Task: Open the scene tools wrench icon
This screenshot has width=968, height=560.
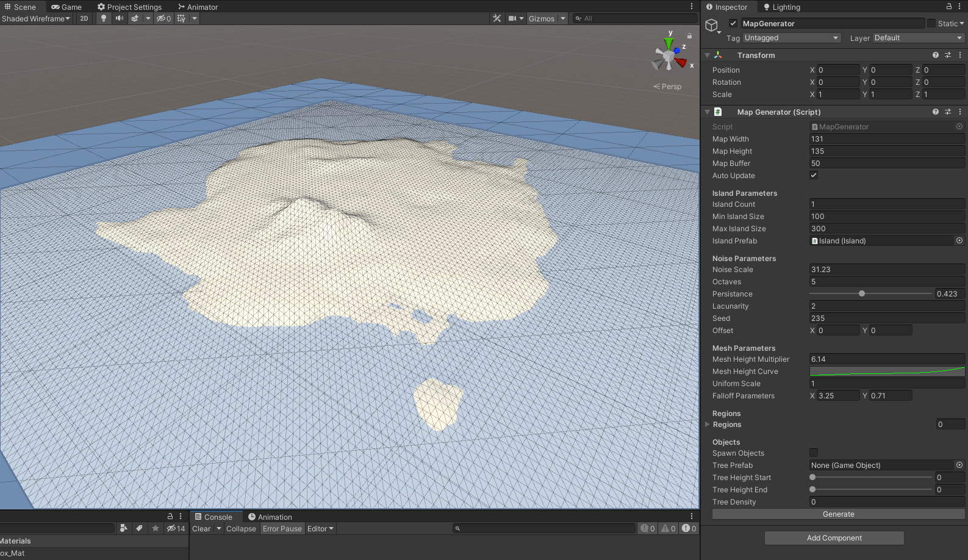Action: pyautogui.click(x=497, y=18)
